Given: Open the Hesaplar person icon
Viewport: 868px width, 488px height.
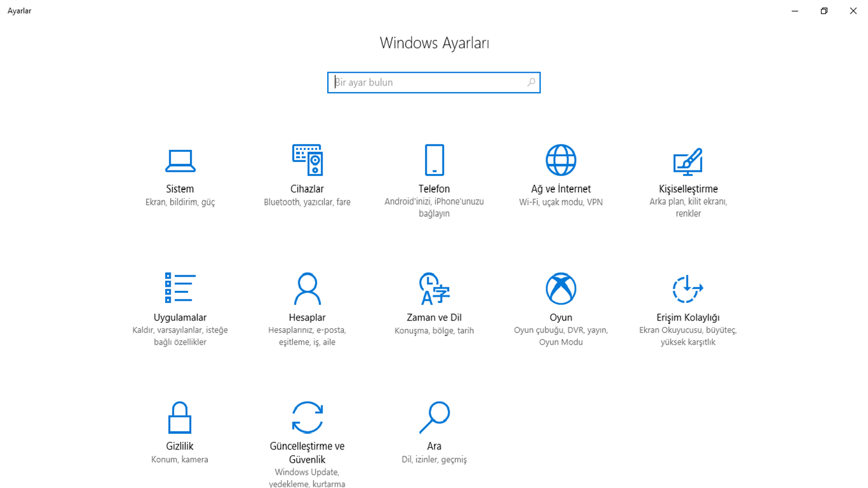Looking at the screenshot, I should pyautogui.click(x=307, y=289).
